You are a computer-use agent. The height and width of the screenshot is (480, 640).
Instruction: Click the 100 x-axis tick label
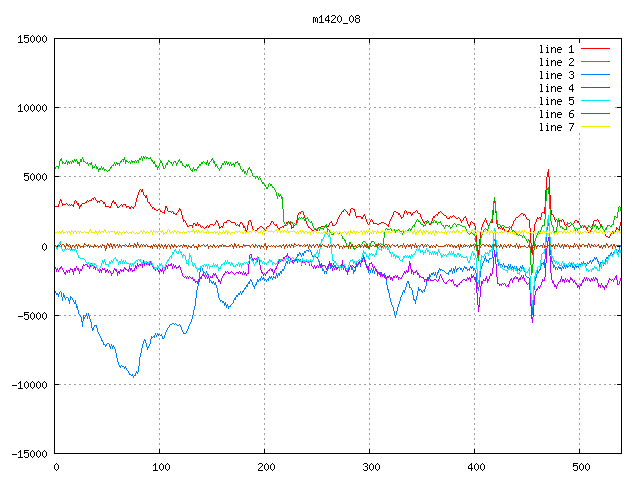click(x=160, y=467)
